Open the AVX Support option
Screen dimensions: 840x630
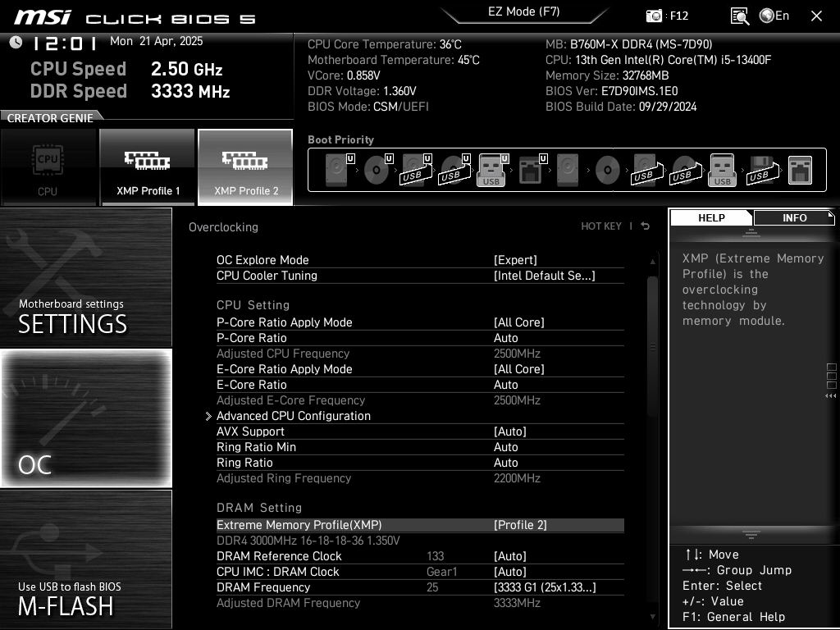click(420, 431)
